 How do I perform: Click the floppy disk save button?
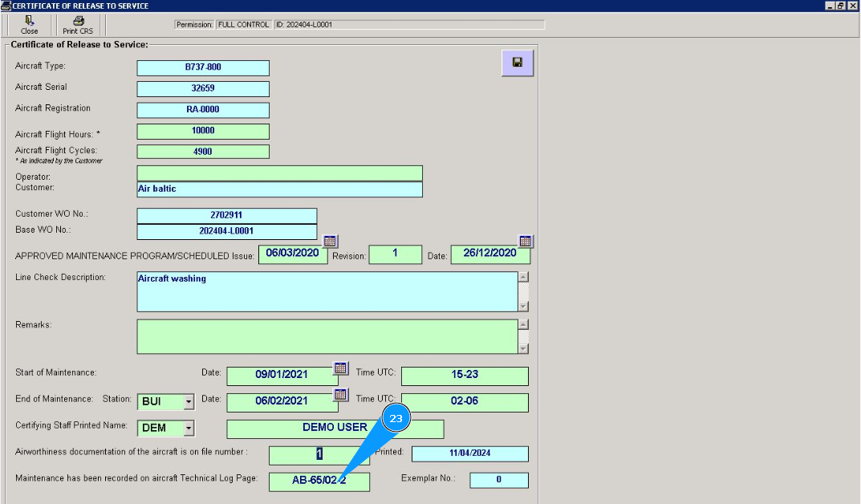(x=518, y=63)
